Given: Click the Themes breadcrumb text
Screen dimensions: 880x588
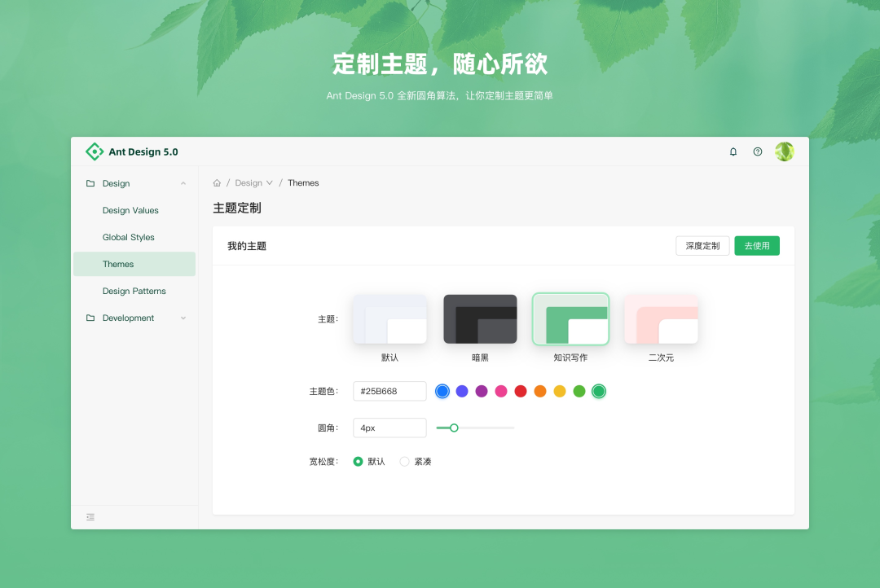Looking at the screenshot, I should click(303, 183).
